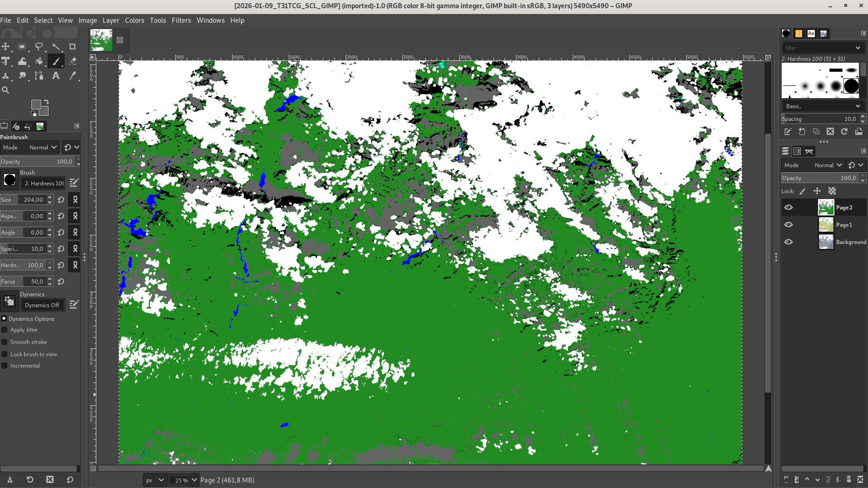Viewport: 868px width, 488px height.
Task: Open the Windows menu
Action: (x=210, y=20)
